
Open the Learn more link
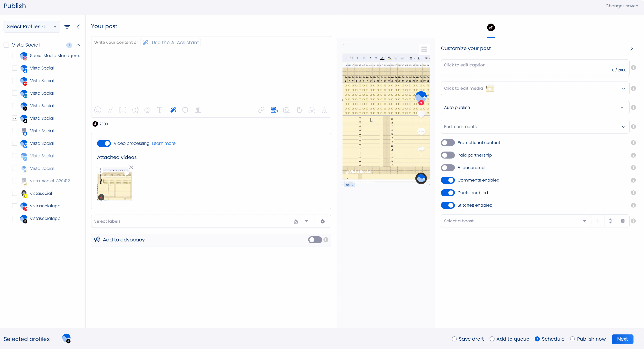click(x=163, y=143)
